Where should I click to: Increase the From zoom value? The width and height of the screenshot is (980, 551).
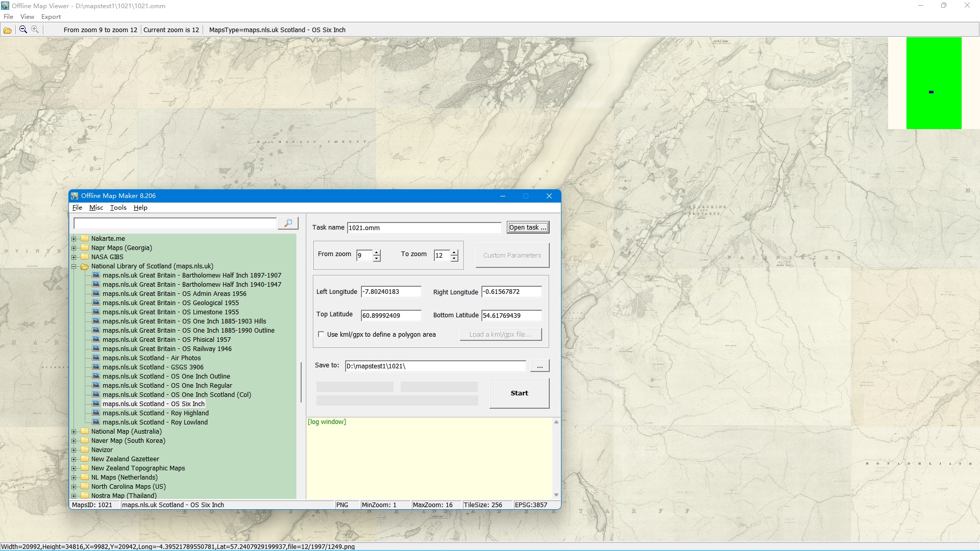click(377, 253)
